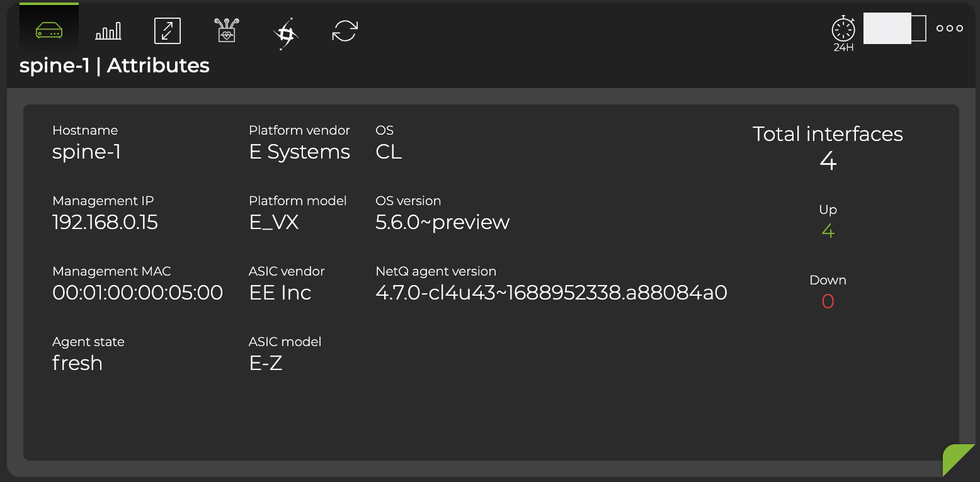This screenshot has width=980, height=482.
Task: Refresh the spine-1 card data
Action: click(x=344, y=30)
